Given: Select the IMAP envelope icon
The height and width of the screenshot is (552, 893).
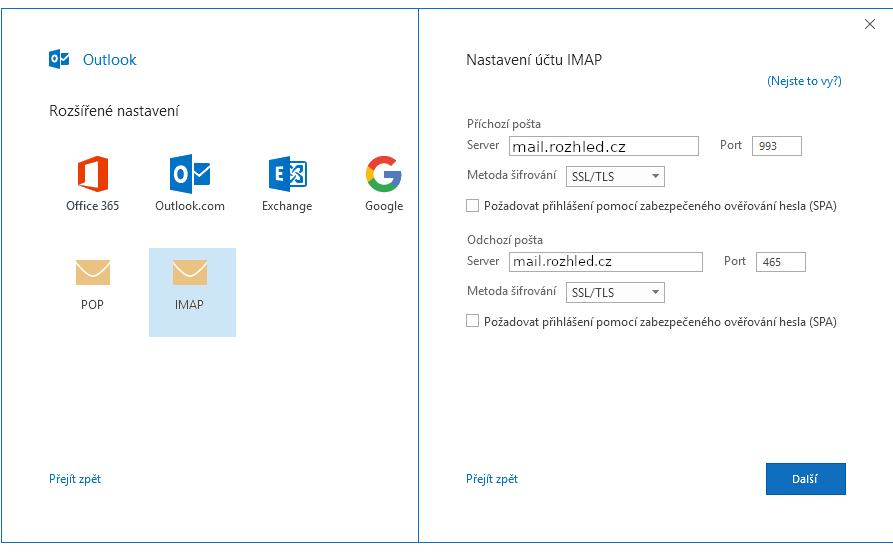Looking at the screenshot, I should tap(189, 273).
